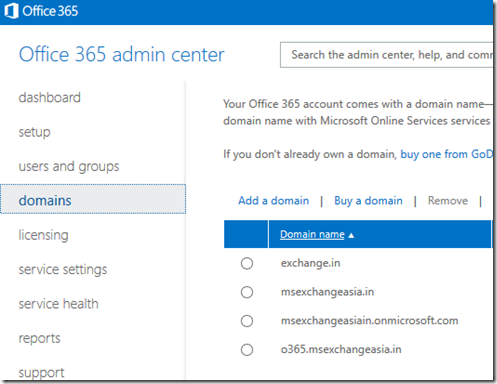This screenshot has width=497, height=384.
Task: Click the exchange.in domain name
Action: [311, 263]
